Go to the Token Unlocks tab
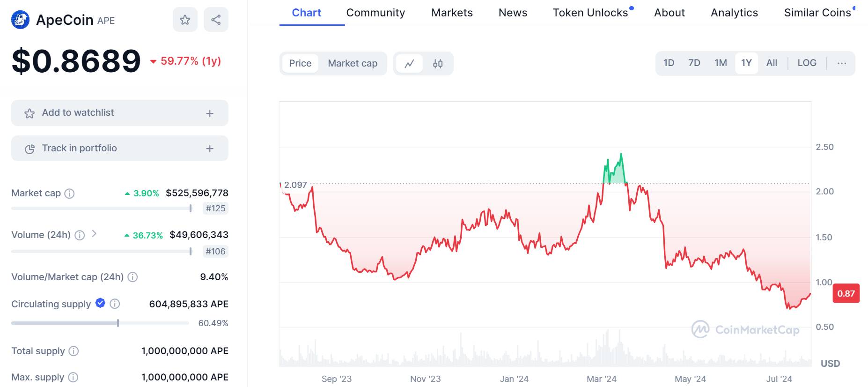The height and width of the screenshot is (387, 868). 590,13
